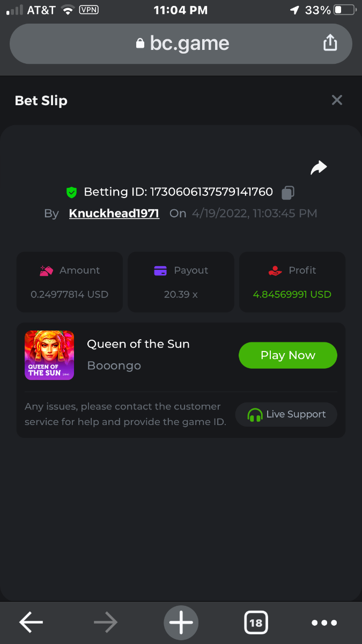Tap the Queen of the Sun game title
The image size is (362, 644).
click(x=138, y=344)
